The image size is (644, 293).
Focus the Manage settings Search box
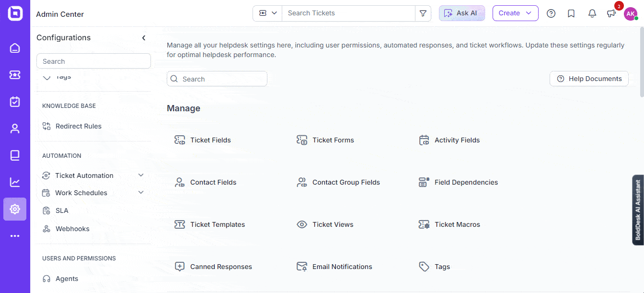(217, 79)
